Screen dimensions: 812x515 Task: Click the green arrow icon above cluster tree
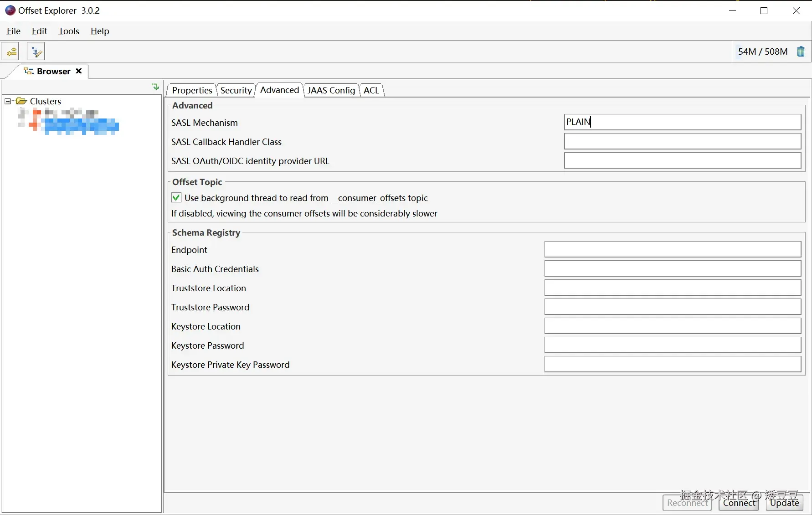click(x=155, y=87)
